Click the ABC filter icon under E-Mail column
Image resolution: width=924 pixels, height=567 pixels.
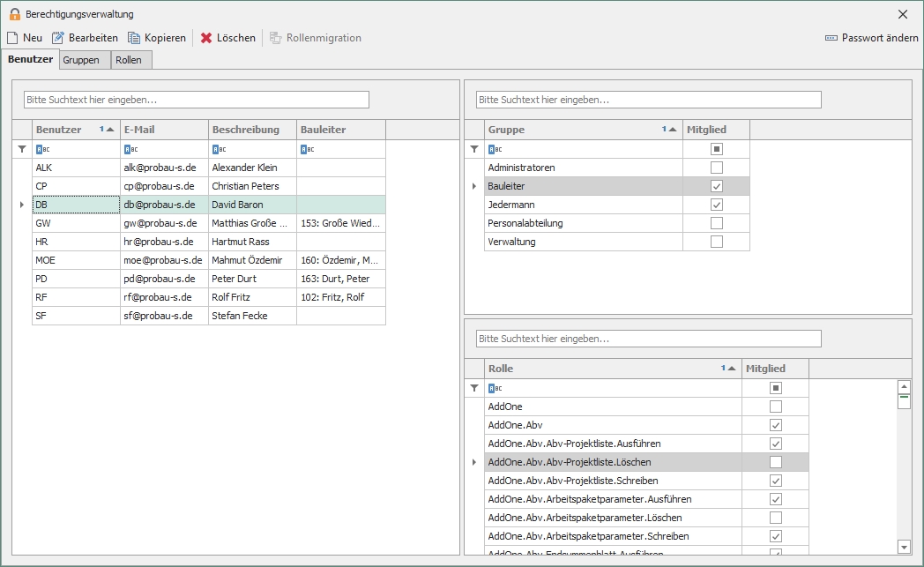pos(130,150)
